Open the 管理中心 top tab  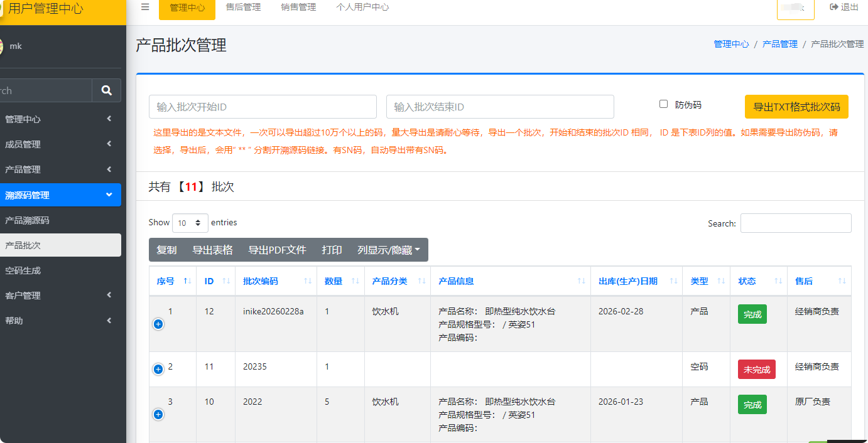tap(187, 8)
